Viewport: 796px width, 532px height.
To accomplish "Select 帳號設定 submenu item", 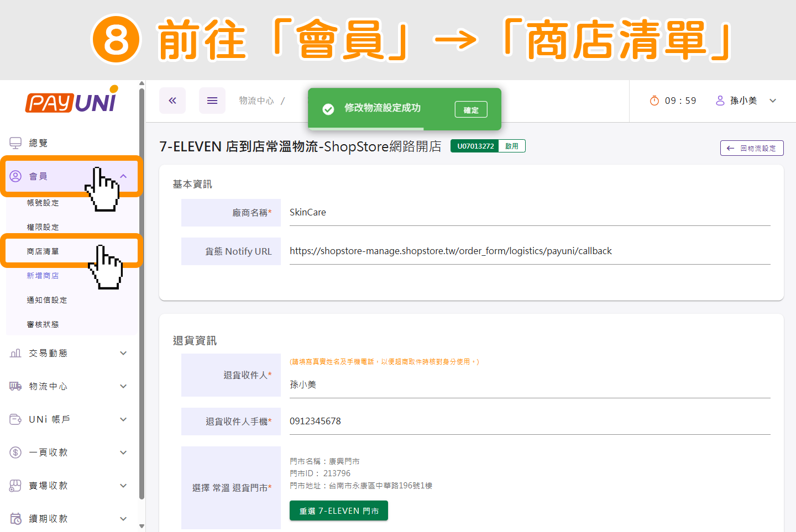I will click(43, 203).
